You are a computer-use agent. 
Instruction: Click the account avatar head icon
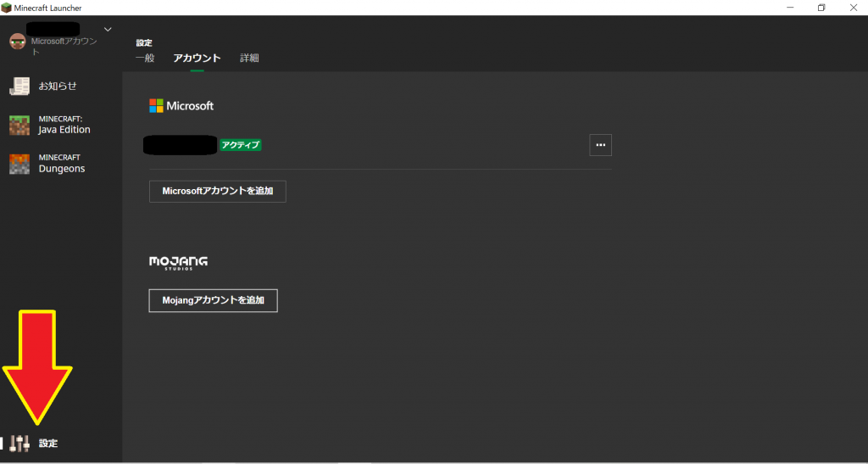[x=18, y=42]
